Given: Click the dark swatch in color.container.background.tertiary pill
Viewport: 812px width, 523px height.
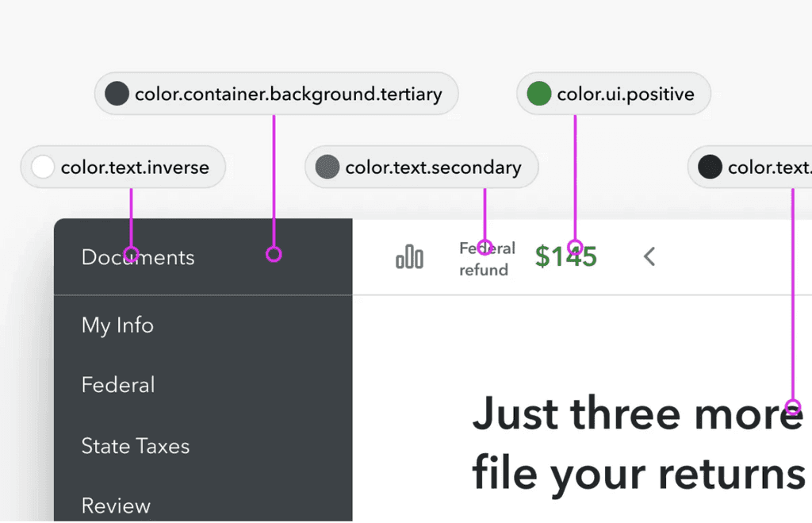Looking at the screenshot, I should [x=117, y=93].
